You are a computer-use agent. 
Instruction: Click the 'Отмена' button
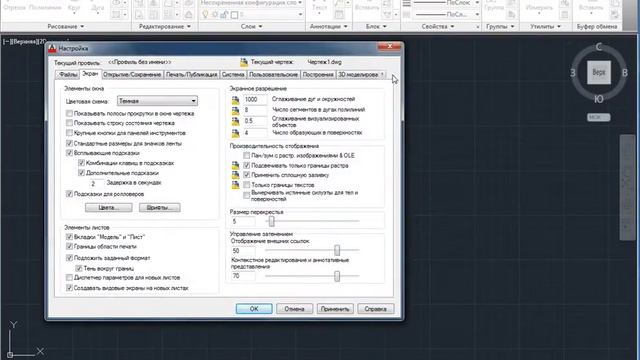294,309
